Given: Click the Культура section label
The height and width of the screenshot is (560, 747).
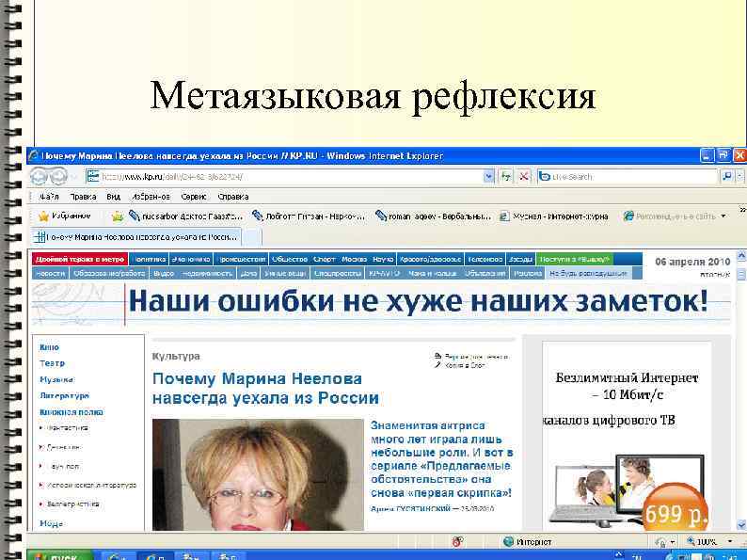Looking at the screenshot, I should coord(176,357).
